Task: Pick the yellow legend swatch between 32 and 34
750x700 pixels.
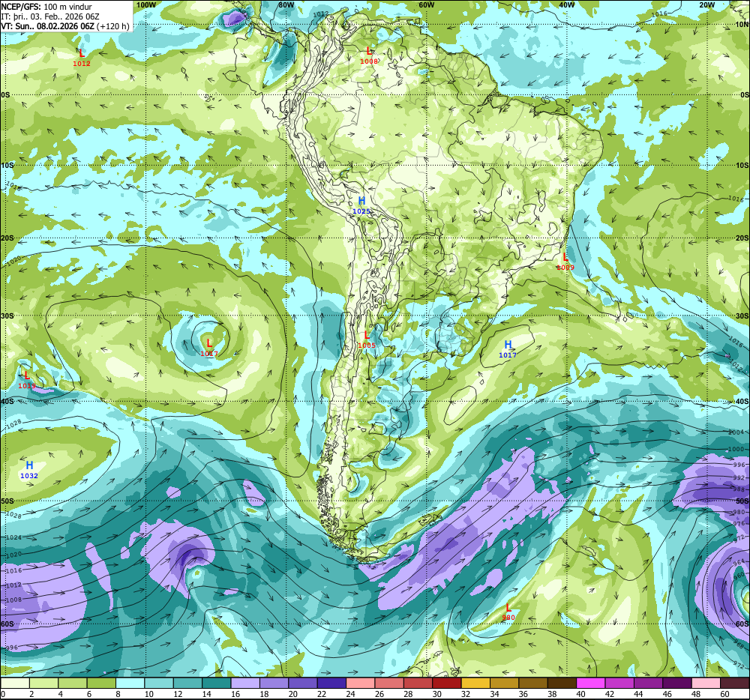Action: tap(475, 684)
